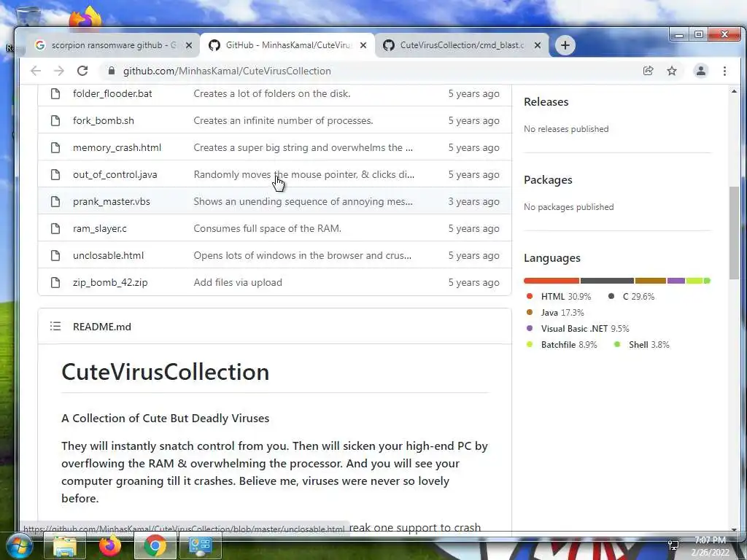747x560 pixels.
Task: Click the HTML 30.9% language entry
Action: click(x=559, y=297)
